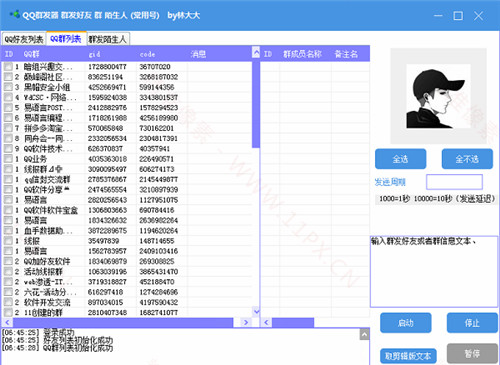Sort by the QQ群 column header

(31, 54)
